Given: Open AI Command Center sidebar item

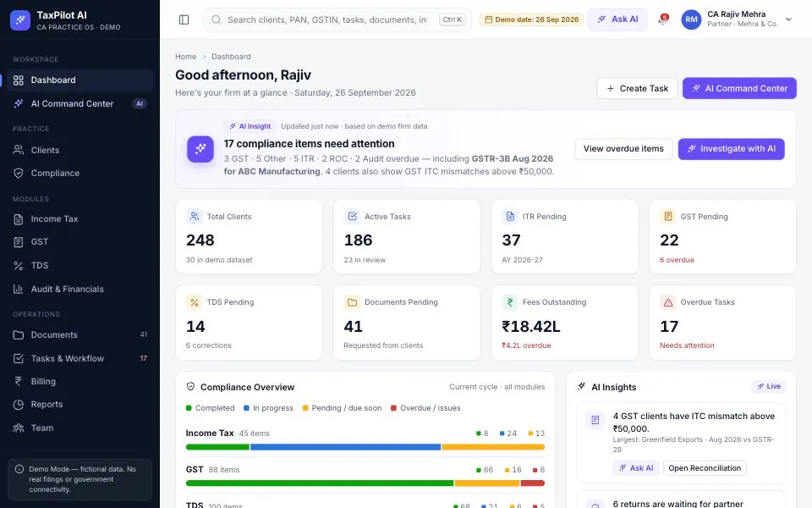Looking at the screenshot, I should coord(80,103).
